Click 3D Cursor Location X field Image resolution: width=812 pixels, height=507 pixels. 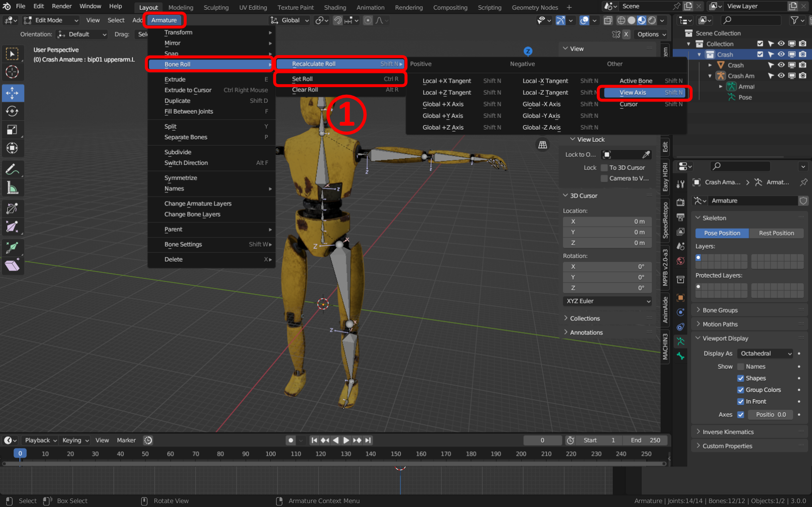pyautogui.click(x=607, y=221)
